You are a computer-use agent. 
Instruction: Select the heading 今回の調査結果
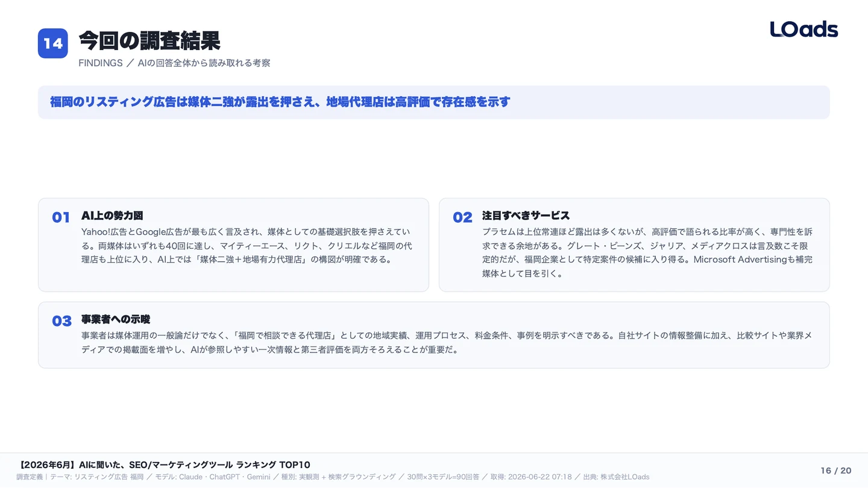pyautogui.click(x=149, y=41)
